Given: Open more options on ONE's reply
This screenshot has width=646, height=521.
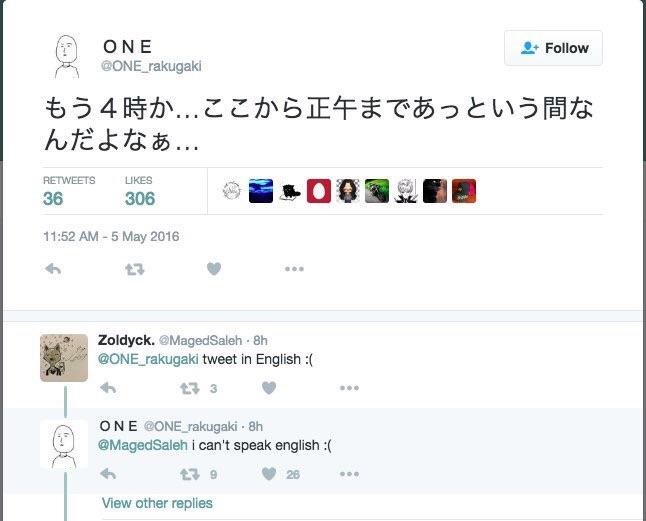Looking at the screenshot, I should pos(349,474).
